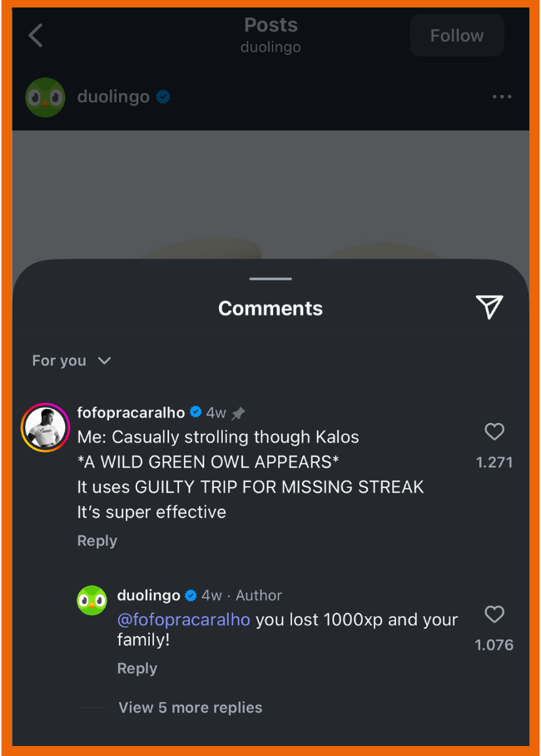Open duolingo username in the post header
541x756 pixels.
[113, 97]
